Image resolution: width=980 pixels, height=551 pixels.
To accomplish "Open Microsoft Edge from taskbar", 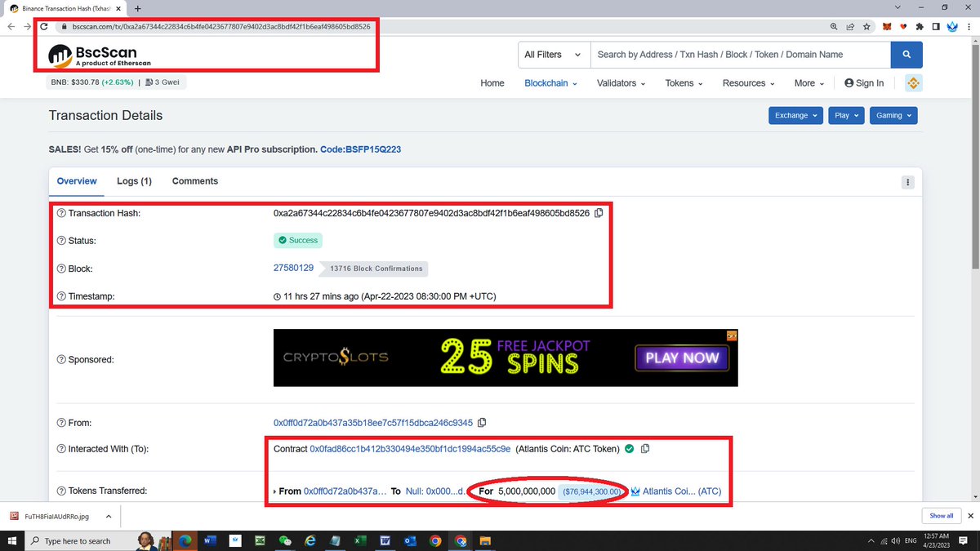I will click(x=184, y=540).
